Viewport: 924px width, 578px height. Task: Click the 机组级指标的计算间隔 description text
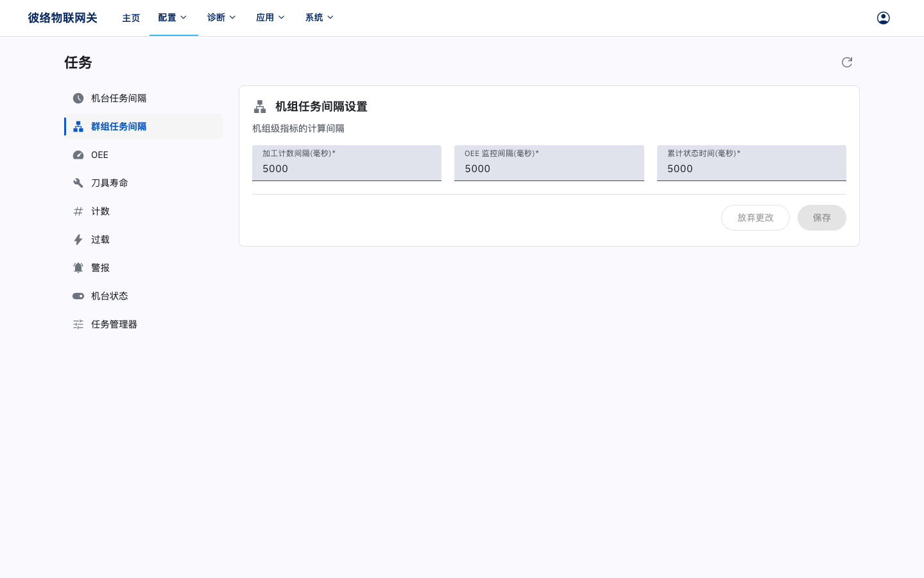click(298, 128)
